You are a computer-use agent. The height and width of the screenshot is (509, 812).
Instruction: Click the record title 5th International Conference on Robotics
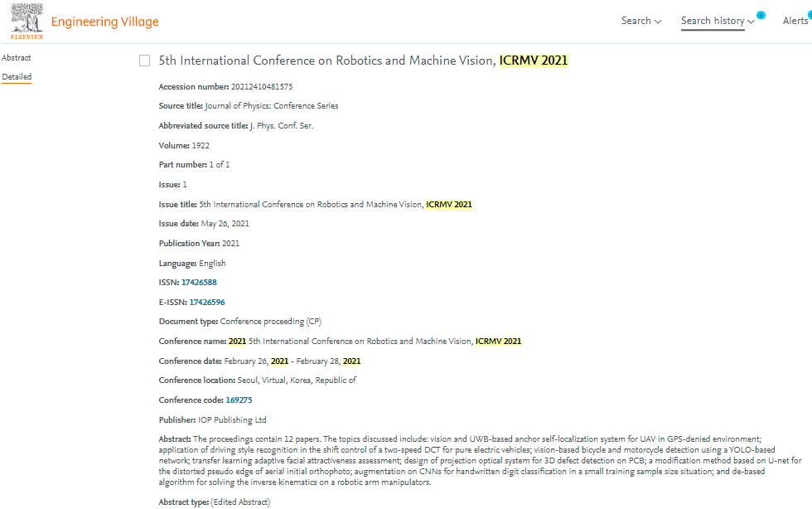[327, 61]
